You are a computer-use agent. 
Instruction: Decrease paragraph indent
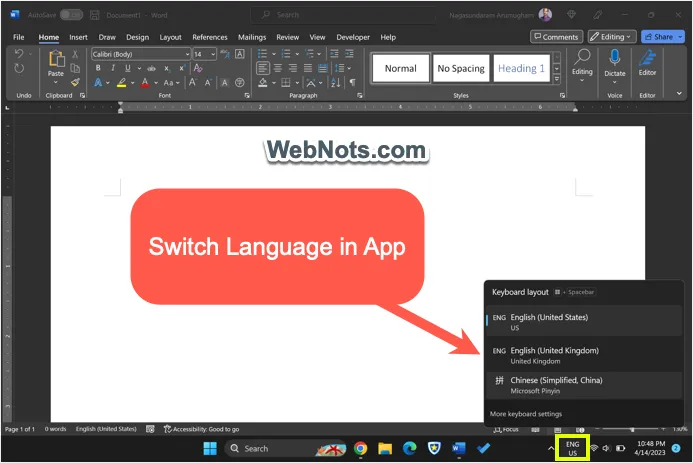[x=334, y=54]
